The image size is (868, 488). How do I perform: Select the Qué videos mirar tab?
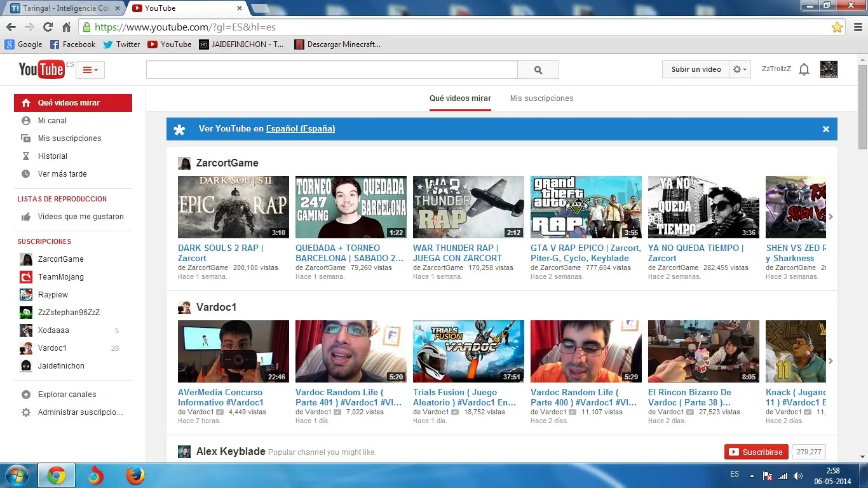(x=460, y=98)
